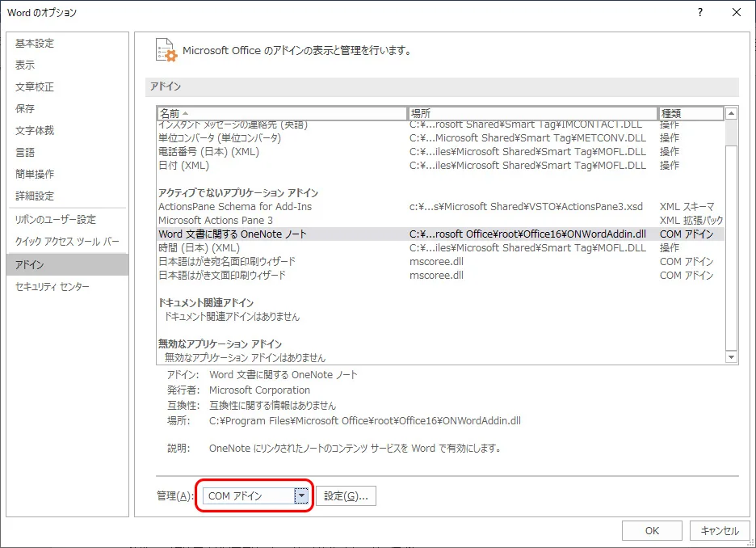Open the 詳細設定 category
The image size is (756, 548).
pos(35,196)
